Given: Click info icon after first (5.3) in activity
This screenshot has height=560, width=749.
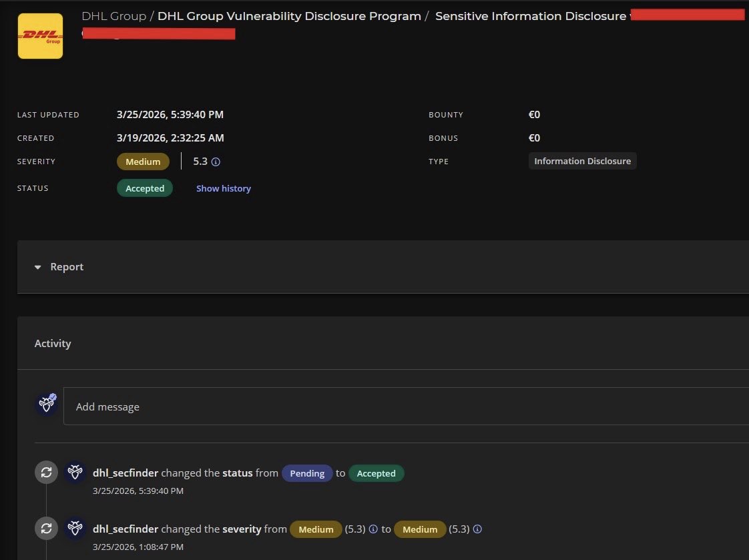Looking at the screenshot, I should point(373,529).
